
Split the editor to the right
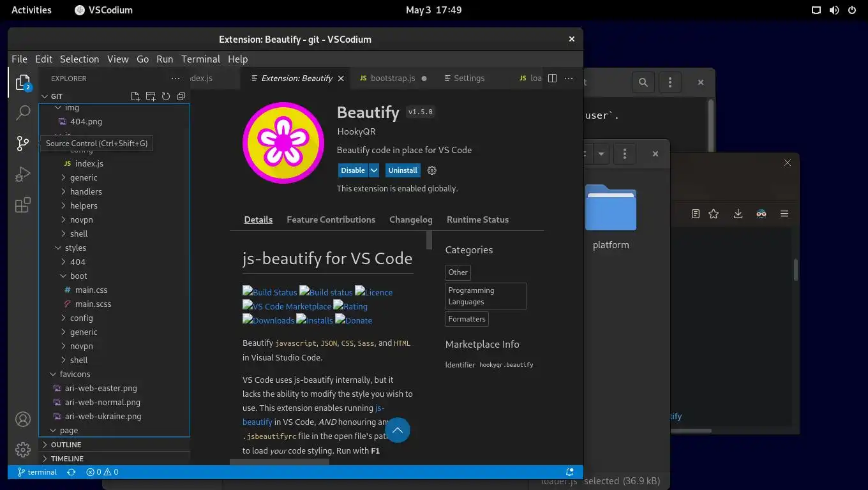pyautogui.click(x=553, y=78)
